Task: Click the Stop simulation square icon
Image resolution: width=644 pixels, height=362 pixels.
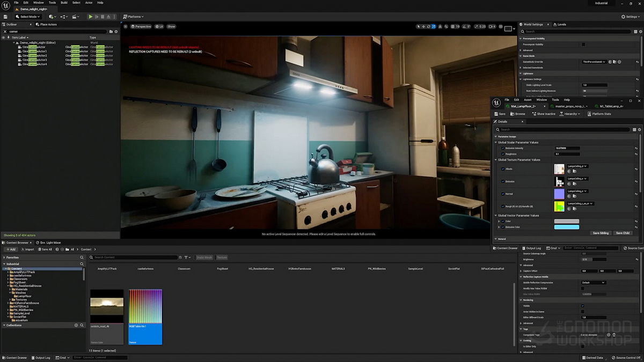Action: (103, 17)
